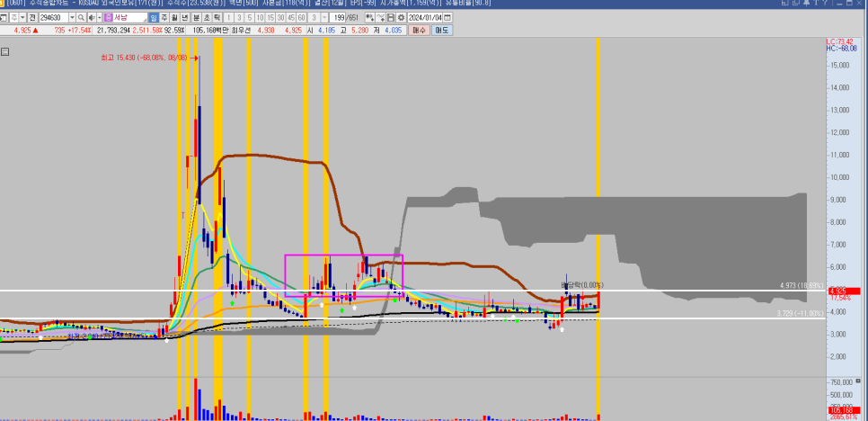Click the red 4,925 price axis tag
Screen dimensions: 868x421
845,291
